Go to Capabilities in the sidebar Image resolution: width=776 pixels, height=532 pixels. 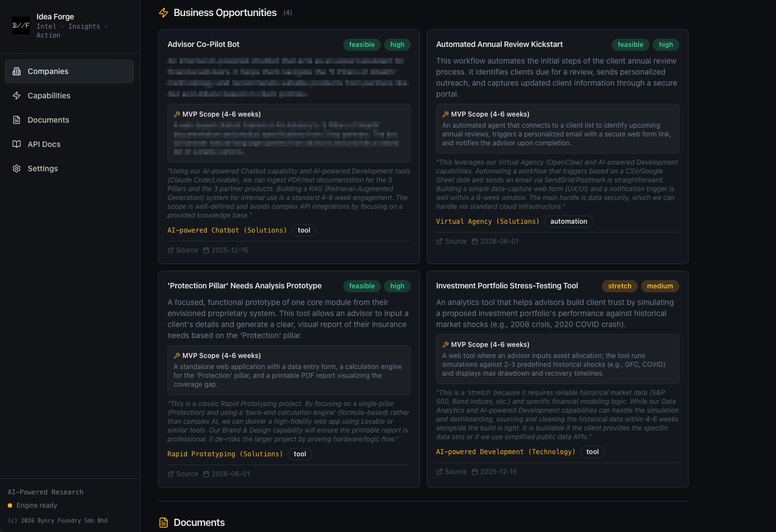69,96
